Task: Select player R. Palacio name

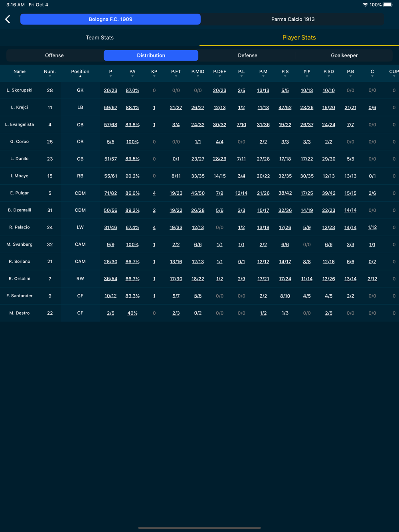Action: pos(20,227)
